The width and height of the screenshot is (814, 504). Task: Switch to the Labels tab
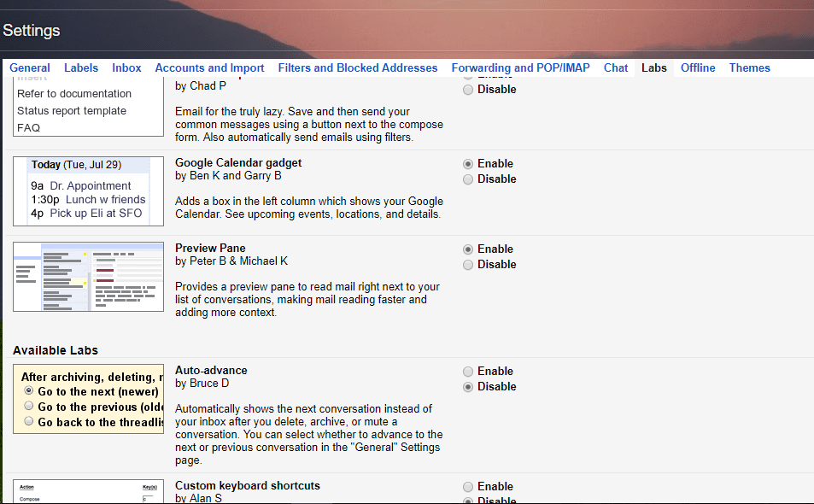pyautogui.click(x=81, y=68)
